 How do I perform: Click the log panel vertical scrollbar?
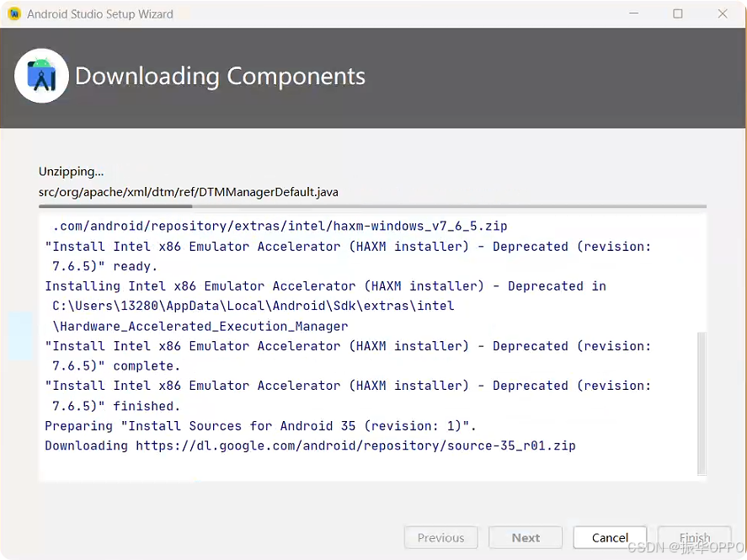point(702,403)
